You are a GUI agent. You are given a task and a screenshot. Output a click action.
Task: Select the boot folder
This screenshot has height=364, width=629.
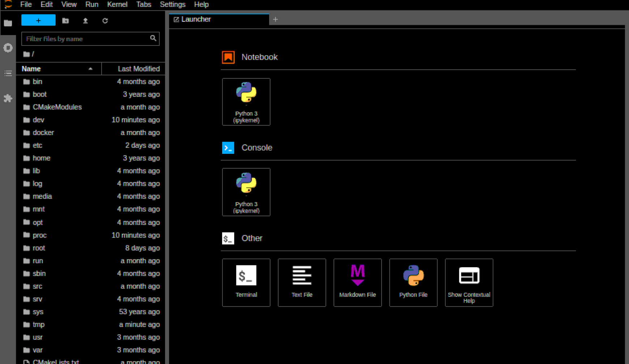click(x=91, y=94)
